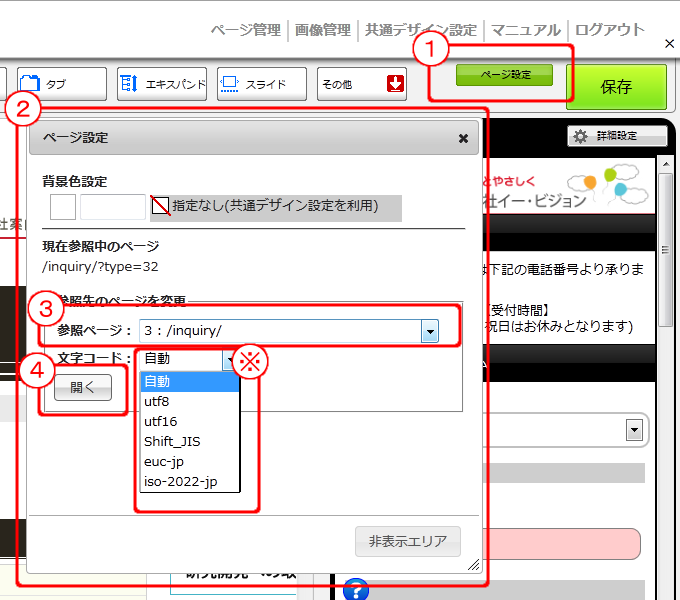Click the green 保存 button

tap(616, 87)
